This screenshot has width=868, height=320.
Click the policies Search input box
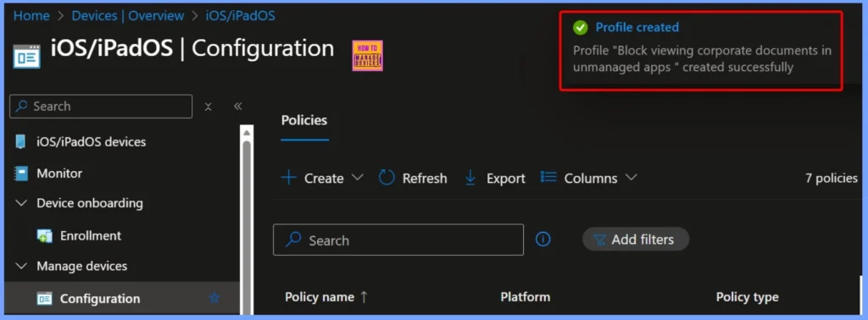(x=398, y=240)
